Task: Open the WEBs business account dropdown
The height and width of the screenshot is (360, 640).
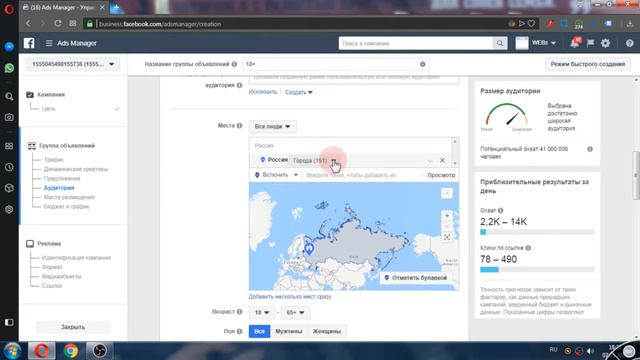Action: click(543, 43)
